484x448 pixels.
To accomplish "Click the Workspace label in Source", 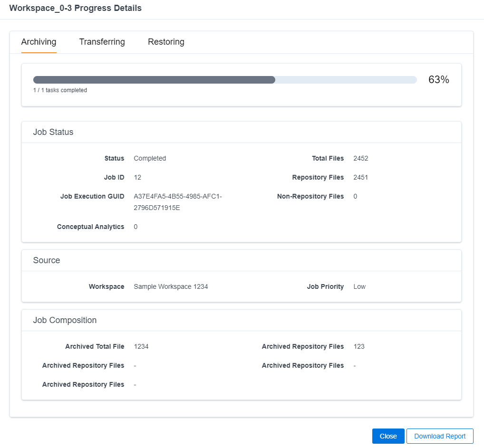I will click(x=106, y=286).
